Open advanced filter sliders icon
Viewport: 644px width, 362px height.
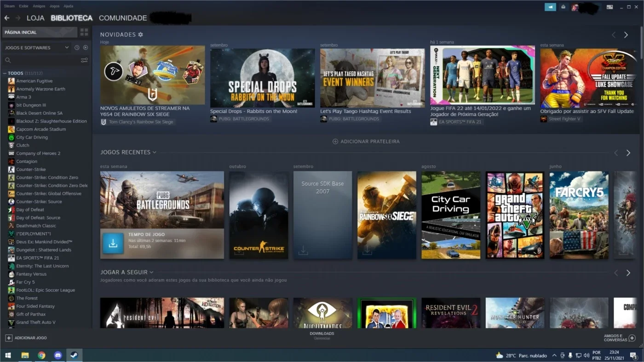pyautogui.click(x=84, y=60)
